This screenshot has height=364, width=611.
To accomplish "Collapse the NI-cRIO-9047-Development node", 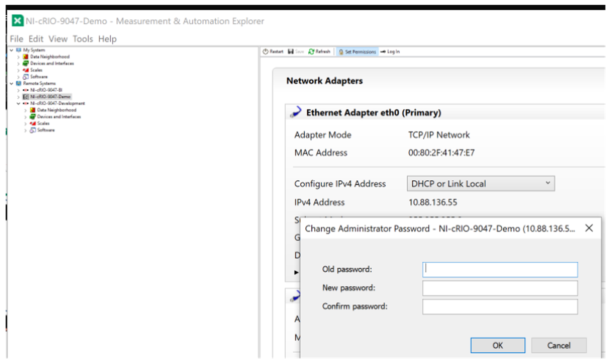I will coord(18,103).
